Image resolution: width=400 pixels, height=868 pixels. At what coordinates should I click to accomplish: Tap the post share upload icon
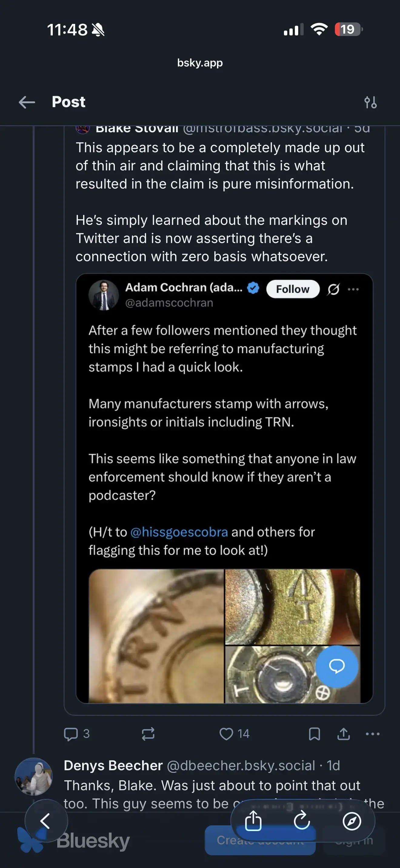coord(343,734)
